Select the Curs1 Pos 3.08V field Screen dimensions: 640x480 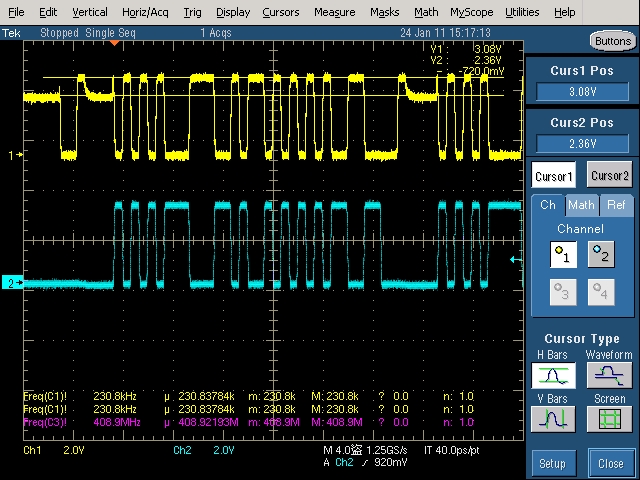(582, 91)
